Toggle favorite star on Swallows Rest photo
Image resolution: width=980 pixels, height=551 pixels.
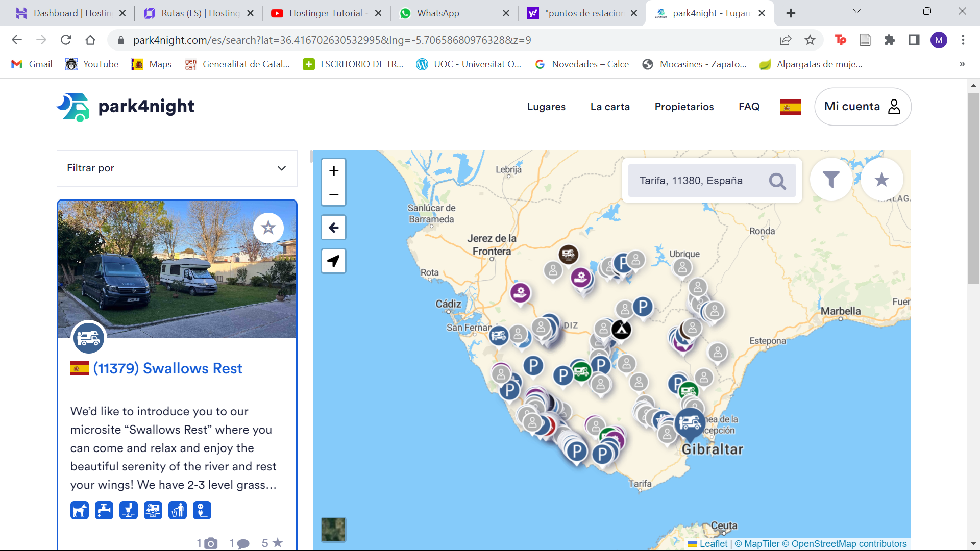click(x=268, y=228)
